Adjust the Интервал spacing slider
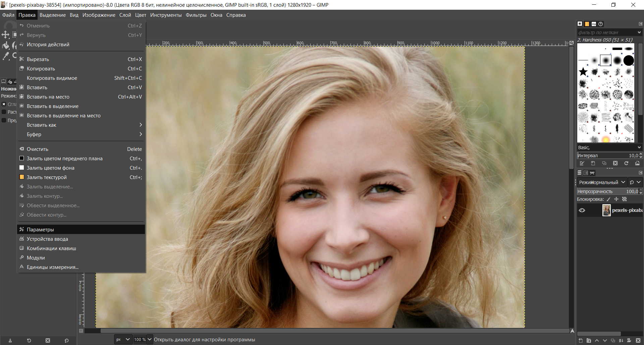The height and width of the screenshot is (345, 644). pyautogui.click(x=608, y=156)
